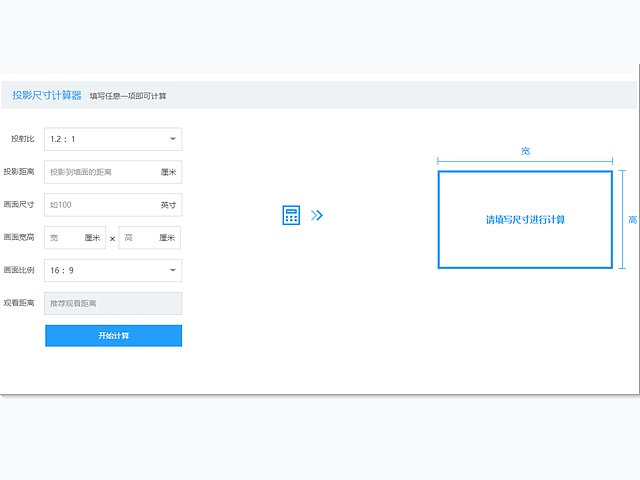Click the double chevron arrow icon
This screenshot has width=640, height=480.
coord(317,215)
